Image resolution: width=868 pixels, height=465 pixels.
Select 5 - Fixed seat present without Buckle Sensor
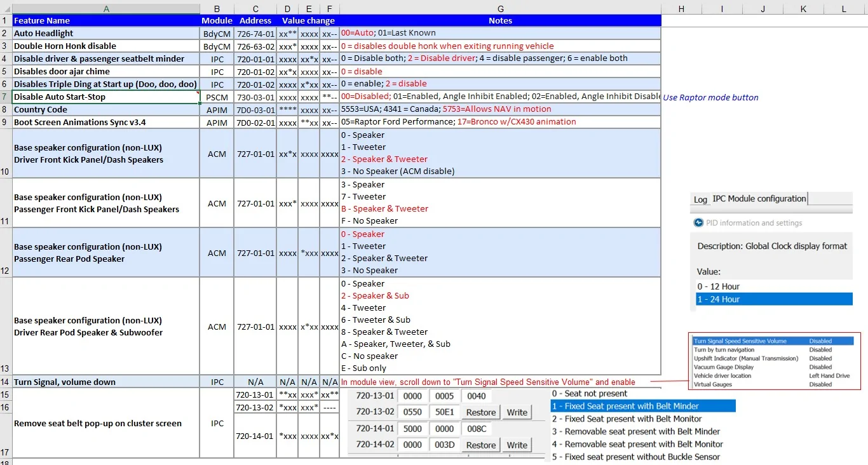pyautogui.click(x=643, y=457)
